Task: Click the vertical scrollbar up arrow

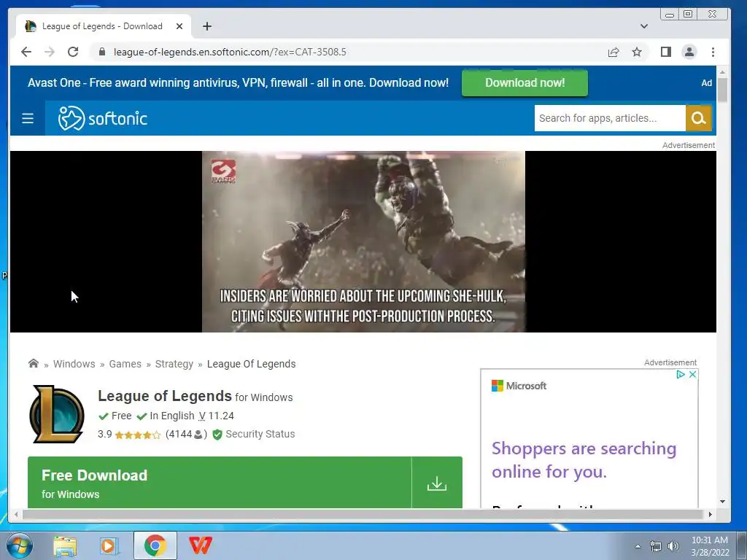Action: 723,72
